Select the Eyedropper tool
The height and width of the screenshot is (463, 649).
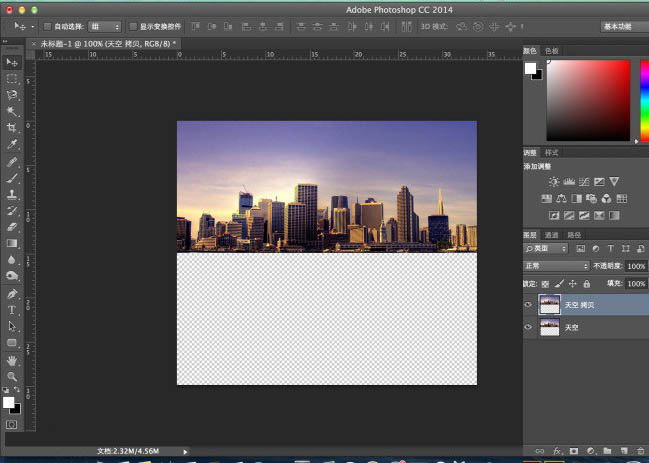point(12,145)
